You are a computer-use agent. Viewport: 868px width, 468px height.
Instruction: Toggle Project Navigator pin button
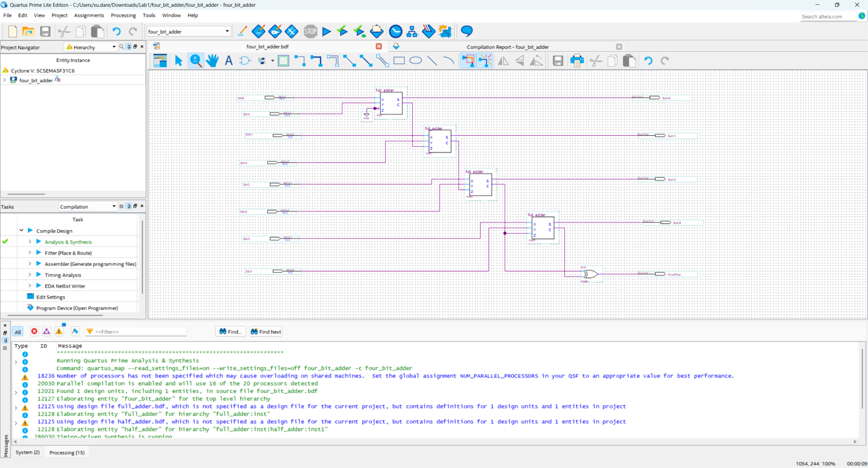coord(129,47)
